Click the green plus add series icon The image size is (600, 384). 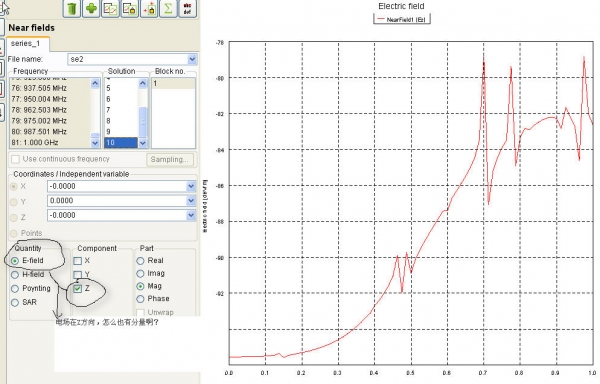pos(91,8)
